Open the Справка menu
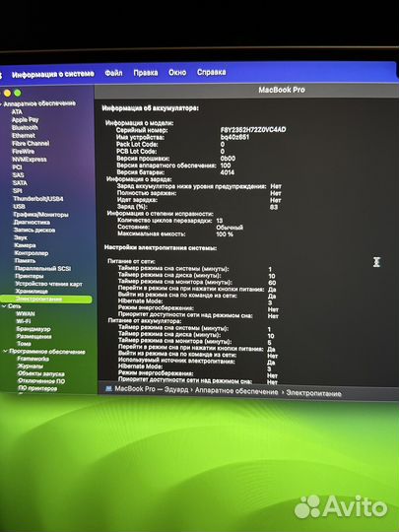Image resolution: width=399 pixels, height=532 pixels. pyautogui.click(x=212, y=72)
